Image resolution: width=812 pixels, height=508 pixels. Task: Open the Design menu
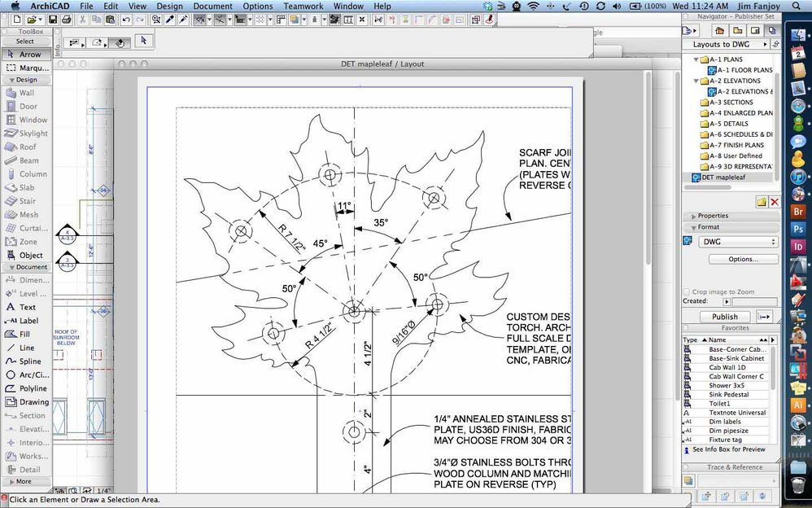pos(169,7)
